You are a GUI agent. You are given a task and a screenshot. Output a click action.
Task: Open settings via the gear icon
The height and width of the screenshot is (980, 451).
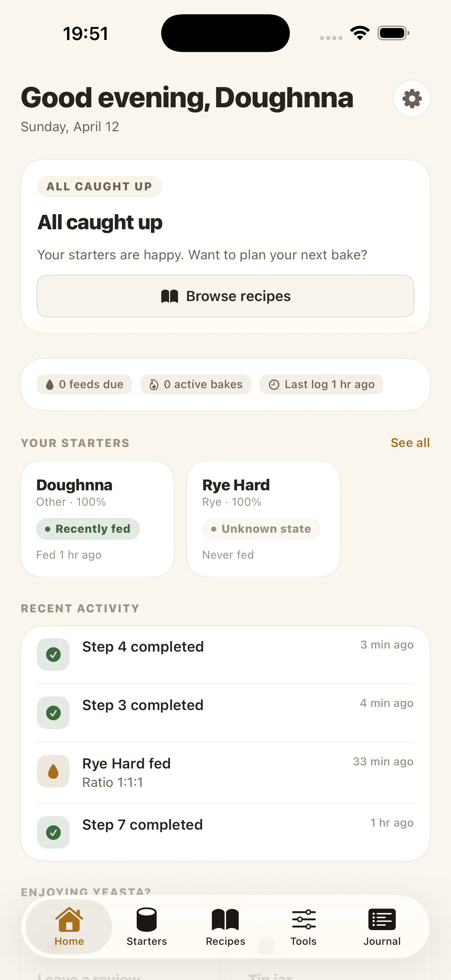[412, 98]
